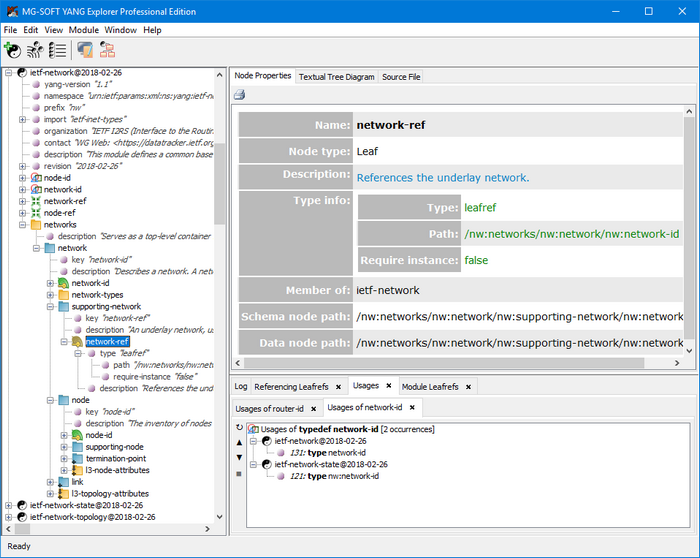Click the green leafref type value
This screenshot has width=700, height=558.
coord(480,208)
